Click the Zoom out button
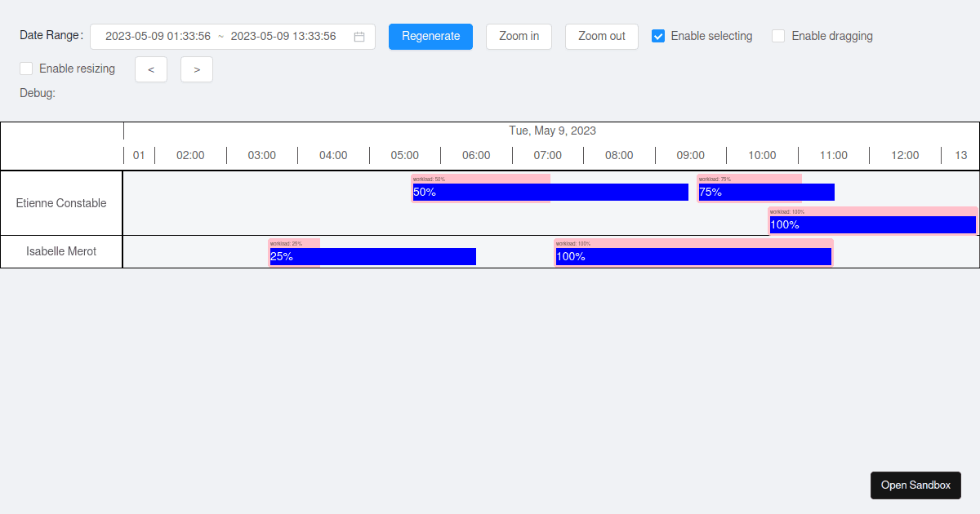Viewport: 980px width, 514px height. [602, 36]
